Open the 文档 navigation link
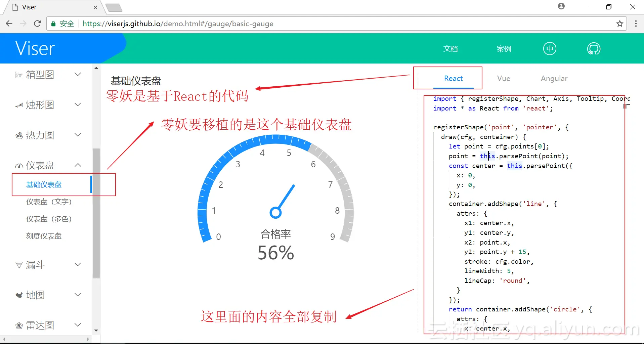 450,49
